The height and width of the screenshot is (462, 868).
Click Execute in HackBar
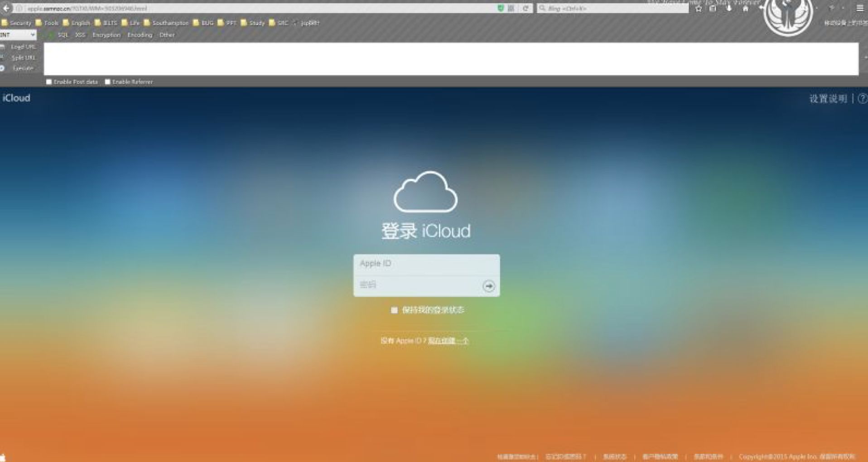point(23,68)
